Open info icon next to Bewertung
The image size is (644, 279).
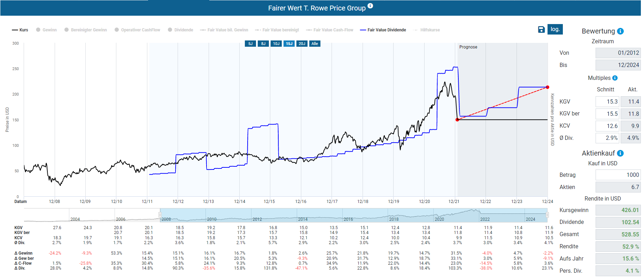(x=620, y=31)
